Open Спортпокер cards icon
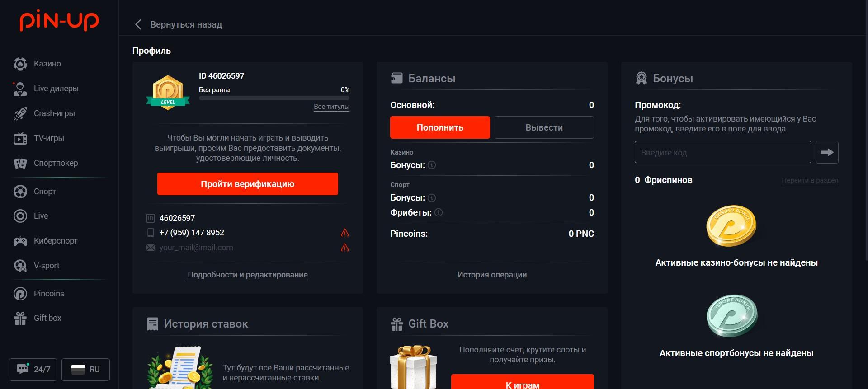 (20, 163)
